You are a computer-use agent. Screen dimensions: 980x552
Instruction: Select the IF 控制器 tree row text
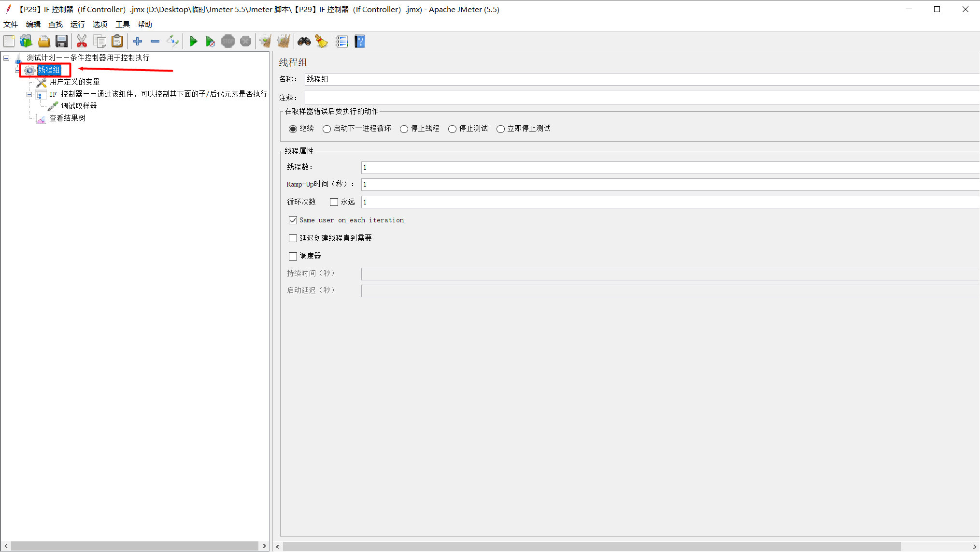[x=158, y=94]
